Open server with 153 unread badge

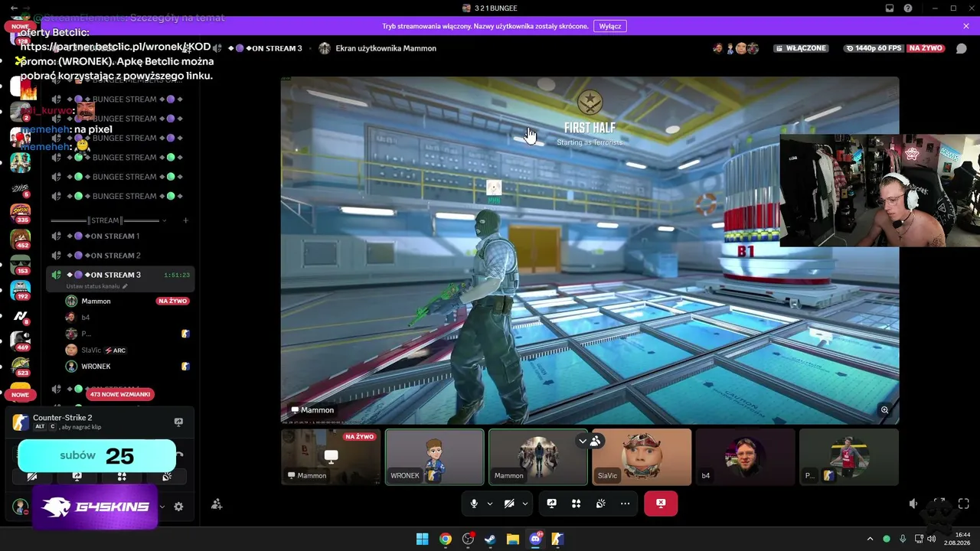pos(20,265)
